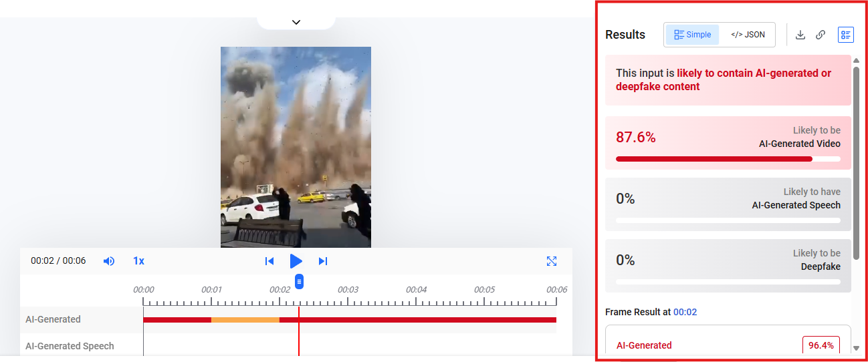
Task: Skip to previous frame
Action: pyautogui.click(x=269, y=261)
